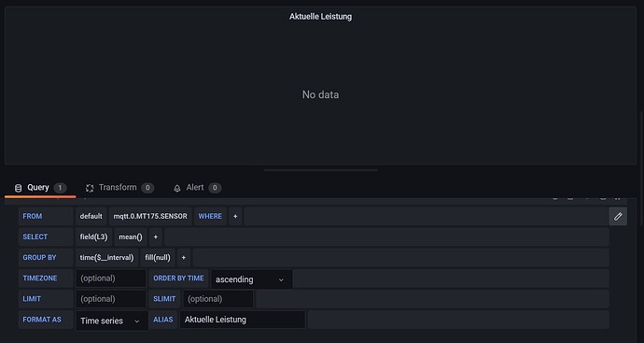The image size is (644, 343).
Task: Open the ORDER BY TIME ascending dropdown
Action: 251,279
